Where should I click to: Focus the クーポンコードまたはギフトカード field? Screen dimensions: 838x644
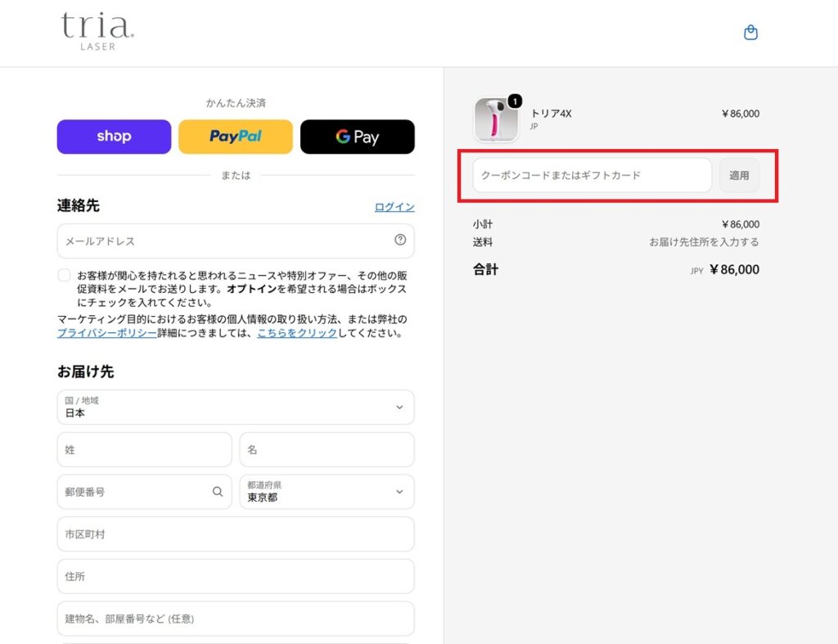point(592,175)
